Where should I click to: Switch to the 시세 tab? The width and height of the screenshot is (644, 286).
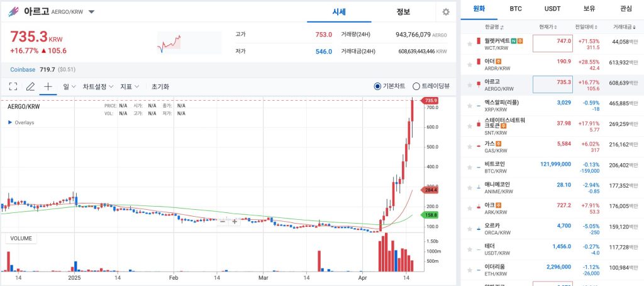[339, 11]
